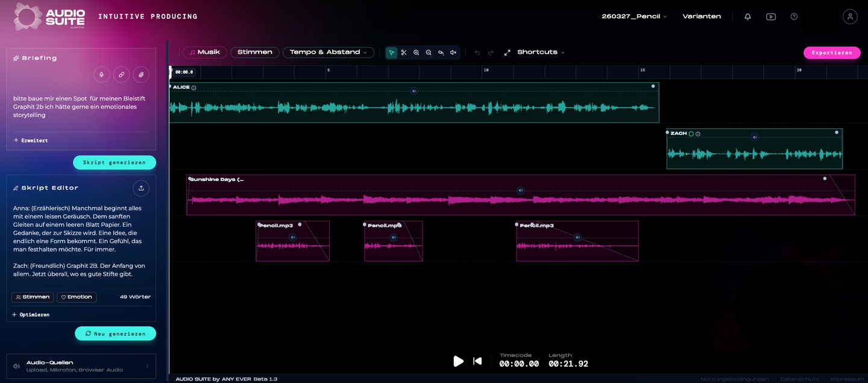Click the Skript generieren button
Screen dimensions: 868x383
pos(114,162)
